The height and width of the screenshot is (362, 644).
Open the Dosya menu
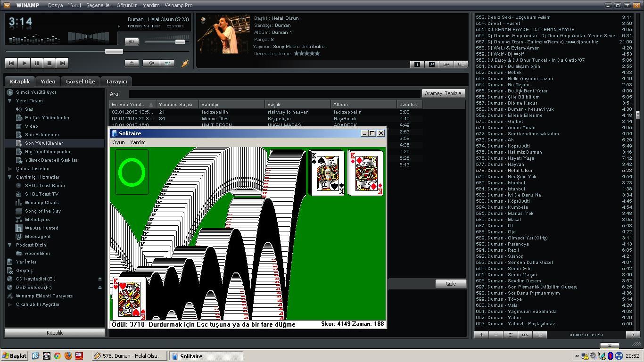coord(55,5)
